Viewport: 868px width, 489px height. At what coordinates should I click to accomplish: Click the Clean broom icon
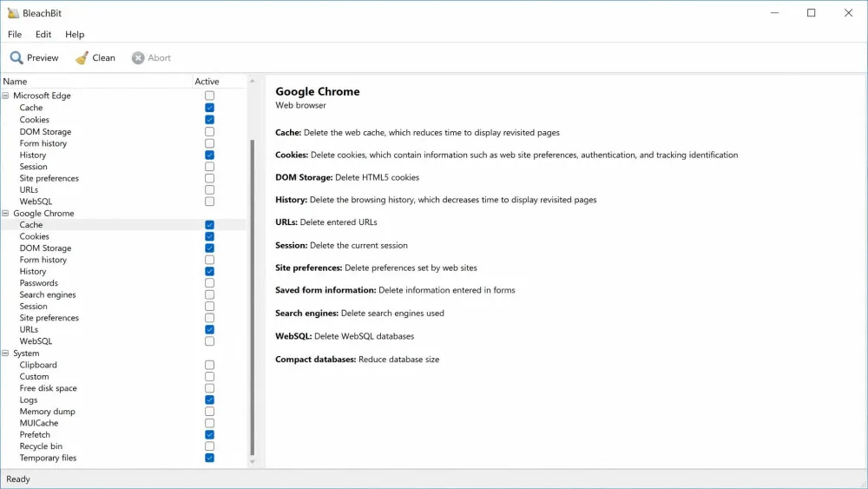[x=82, y=57]
